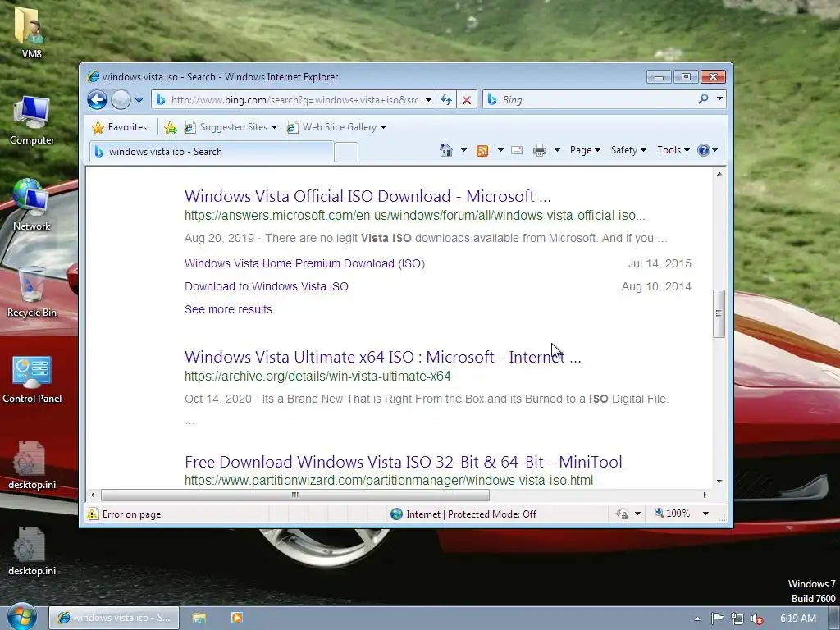This screenshot has height=630, width=840.
Task: Refresh the page with the Refresh icon
Action: 445,99
